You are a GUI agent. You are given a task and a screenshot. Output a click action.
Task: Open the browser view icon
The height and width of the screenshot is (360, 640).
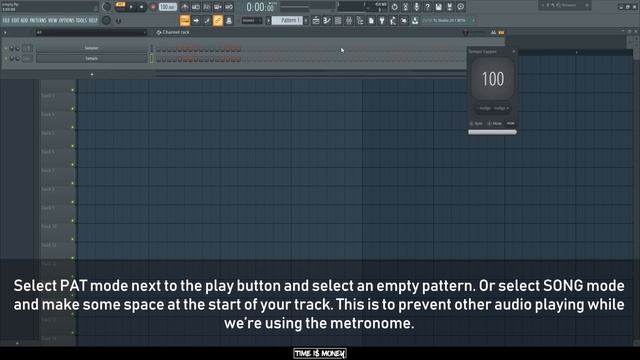(x=360, y=20)
